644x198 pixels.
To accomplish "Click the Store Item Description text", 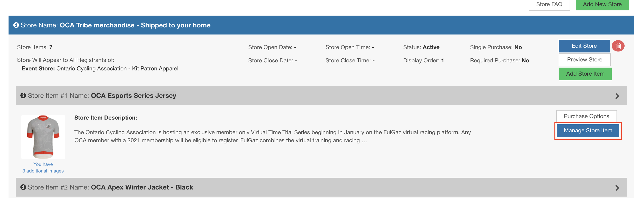I will 272,136.
